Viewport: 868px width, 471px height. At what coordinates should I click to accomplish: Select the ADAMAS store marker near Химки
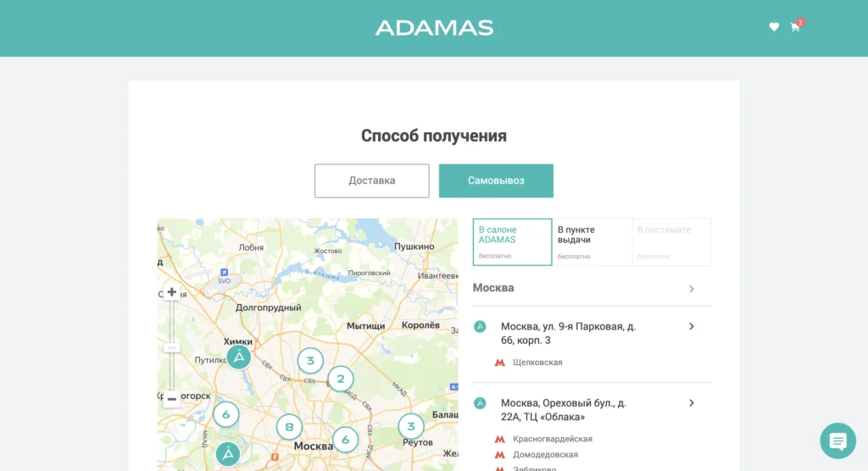[x=239, y=357]
